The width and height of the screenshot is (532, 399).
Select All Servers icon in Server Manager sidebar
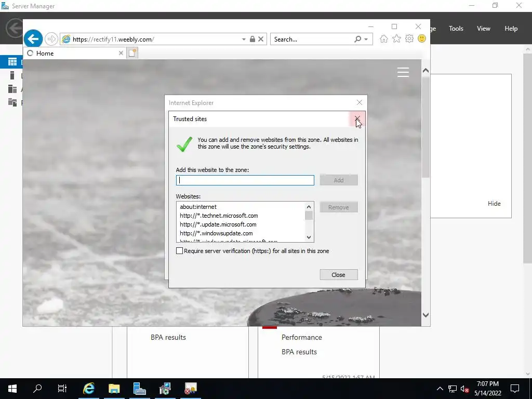coord(12,89)
